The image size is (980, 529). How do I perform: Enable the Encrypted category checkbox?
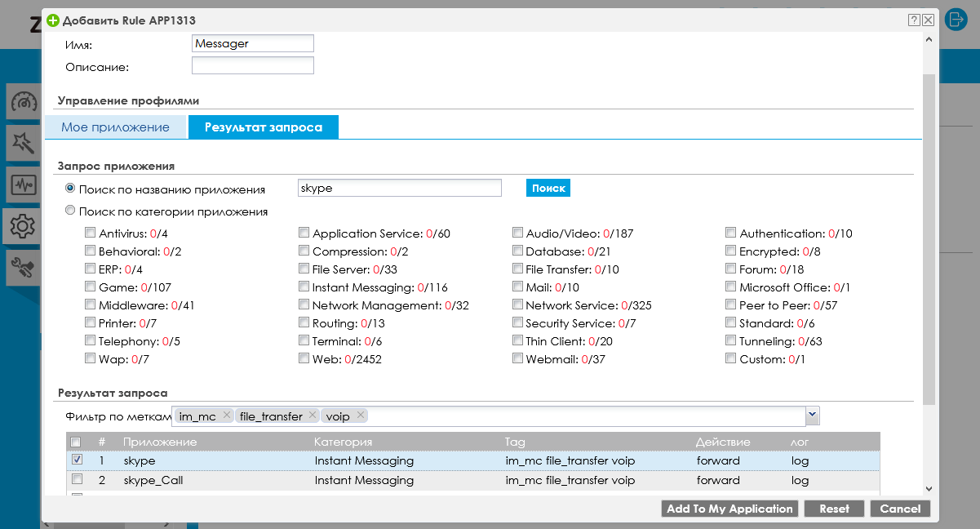(731, 251)
